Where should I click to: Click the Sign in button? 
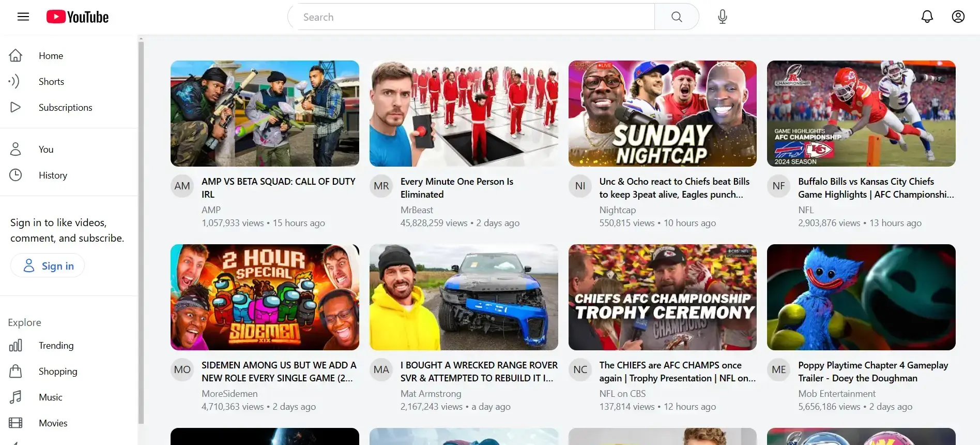[x=48, y=265]
